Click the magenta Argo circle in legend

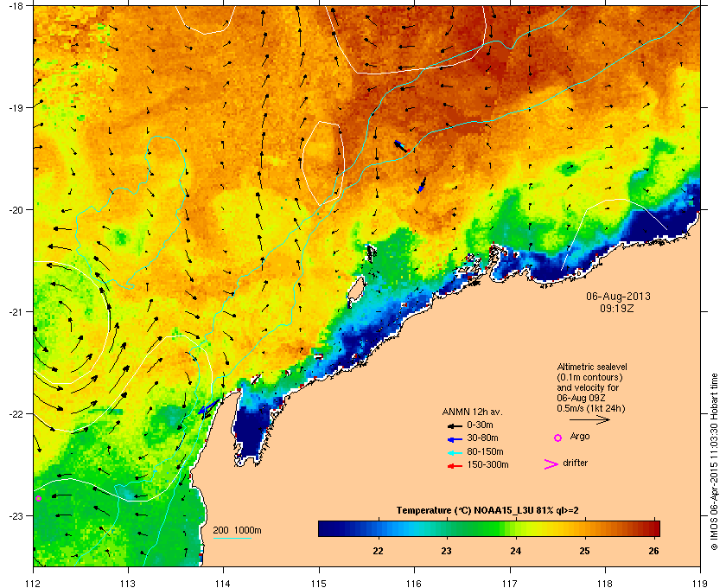point(558,438)
